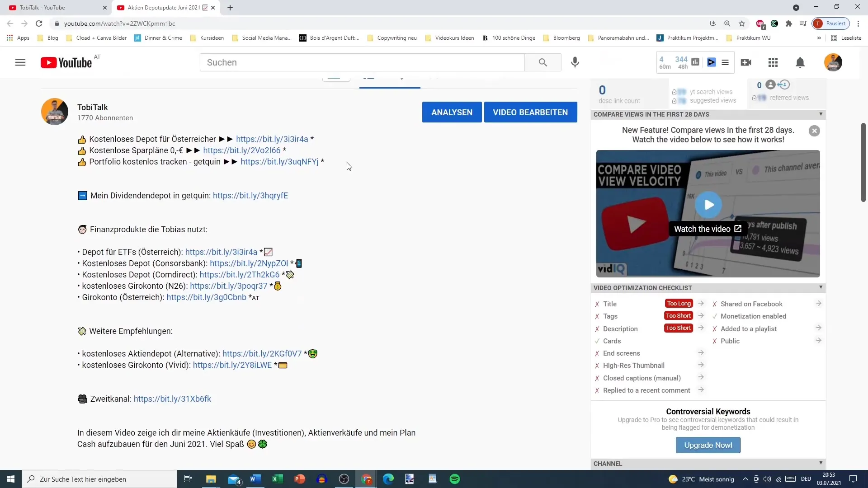Open the Kursideen bookmark folder
Screen dimensions: 868x488
click(x=207, y=38)
